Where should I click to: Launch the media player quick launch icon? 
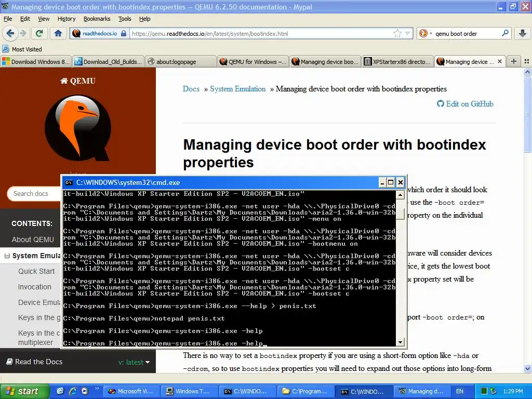(x=85, y=391)
